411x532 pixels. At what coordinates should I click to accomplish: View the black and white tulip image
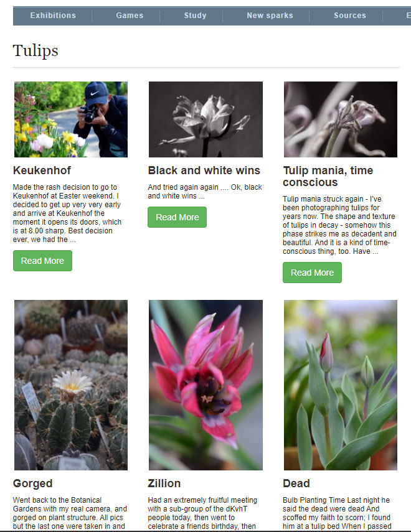[x=206, y=119]
